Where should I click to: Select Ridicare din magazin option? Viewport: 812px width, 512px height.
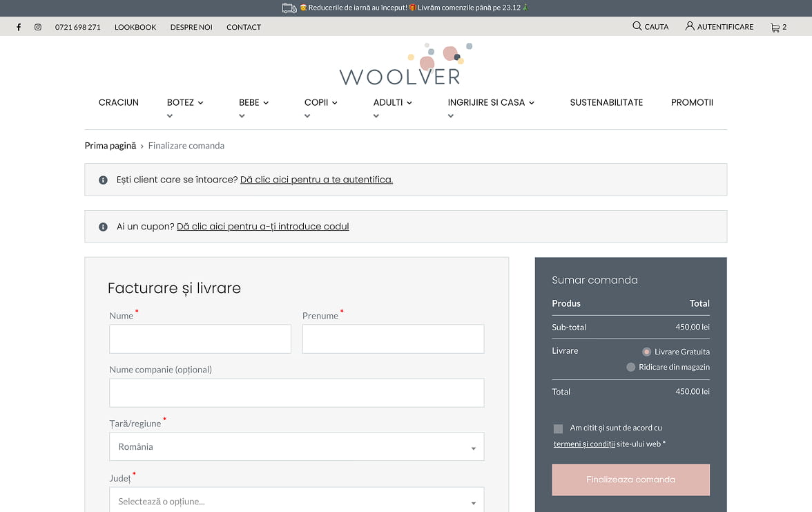630,367
